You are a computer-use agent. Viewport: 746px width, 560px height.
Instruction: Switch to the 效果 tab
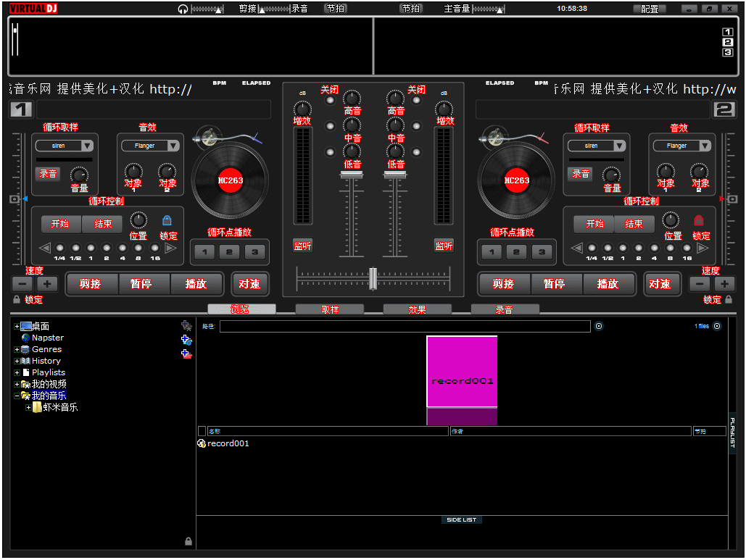[x=418, y=309]
